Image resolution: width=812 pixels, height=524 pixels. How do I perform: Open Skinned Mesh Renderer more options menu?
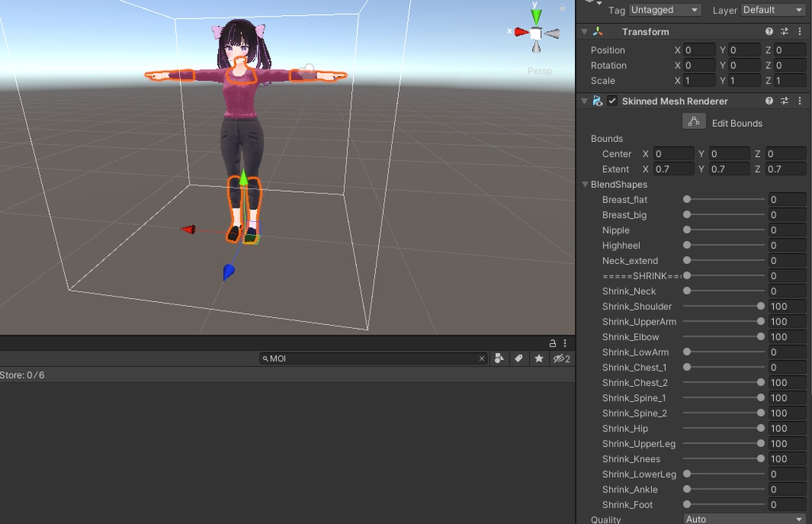[799, 101]
